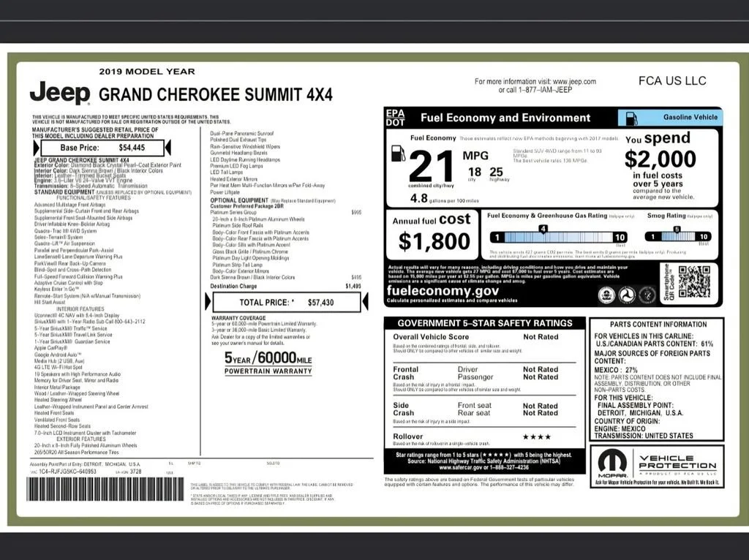Click the large 21 combined MPG figure
This screenshot has width=749, height=560.
[432, 165]
